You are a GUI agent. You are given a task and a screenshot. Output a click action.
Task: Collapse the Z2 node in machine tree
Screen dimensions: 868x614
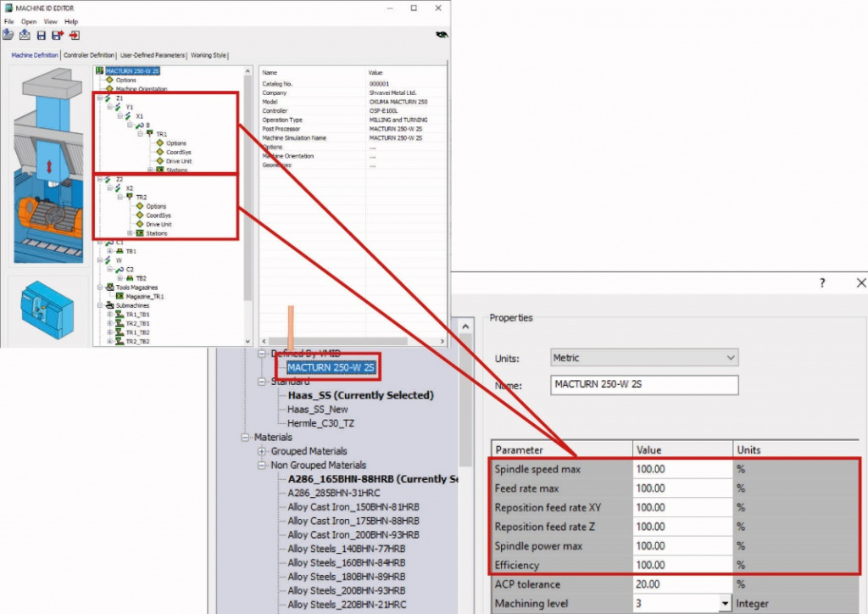[100, 180]
